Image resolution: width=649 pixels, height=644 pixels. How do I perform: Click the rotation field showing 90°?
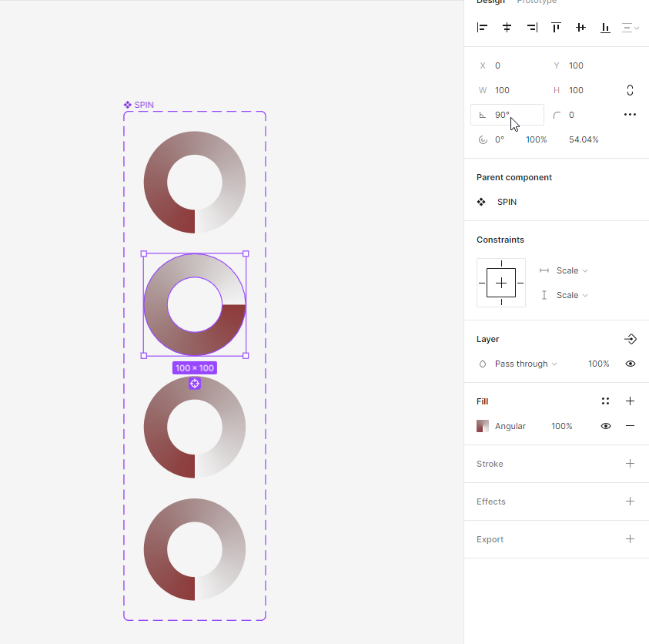(507, 115)
